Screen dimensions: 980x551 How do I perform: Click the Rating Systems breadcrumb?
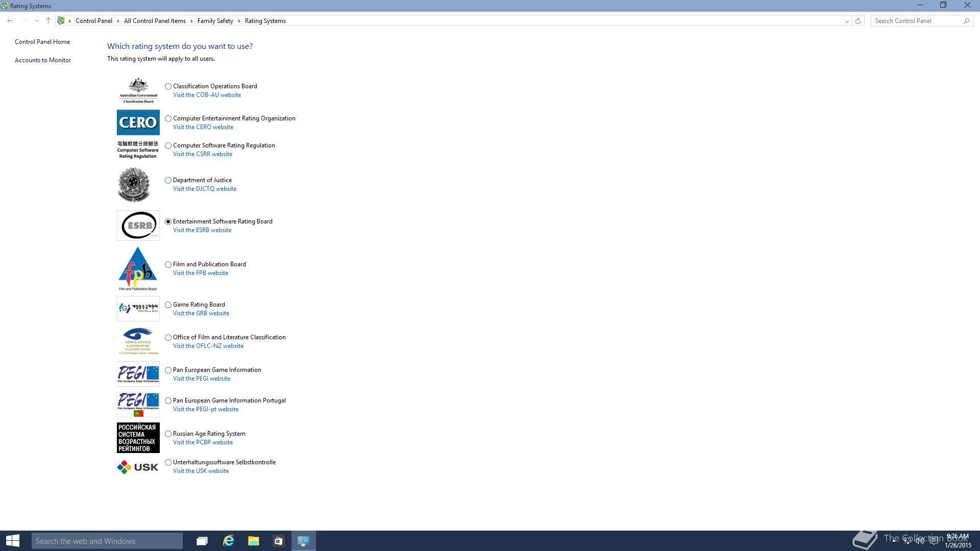(265, 21)
